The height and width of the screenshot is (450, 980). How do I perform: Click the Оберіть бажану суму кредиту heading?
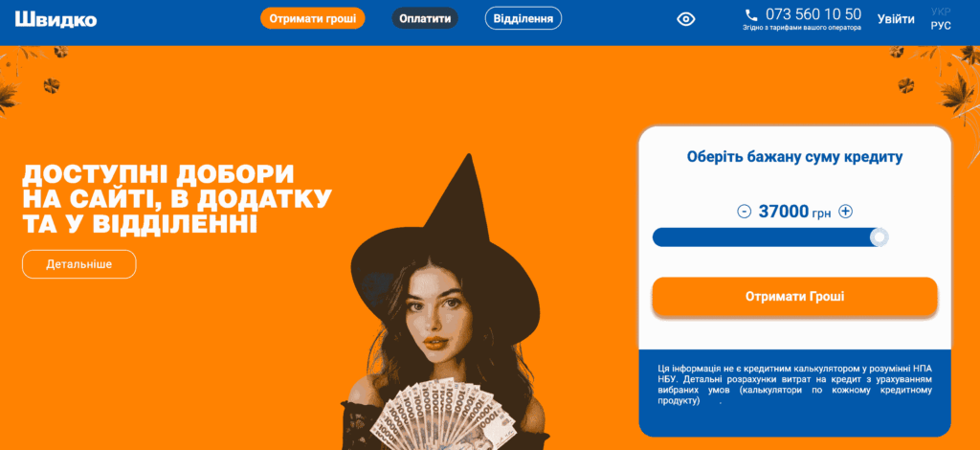tap(794, 157)
